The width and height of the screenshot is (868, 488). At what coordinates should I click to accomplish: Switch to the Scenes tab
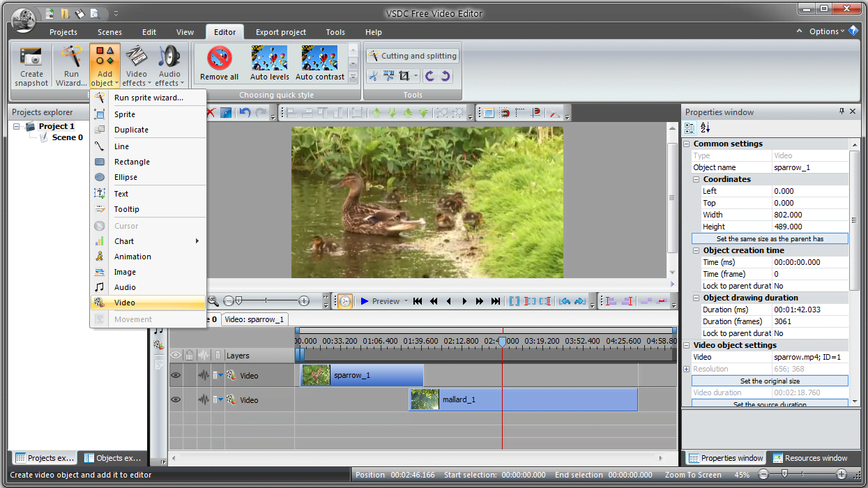(109, 32)
